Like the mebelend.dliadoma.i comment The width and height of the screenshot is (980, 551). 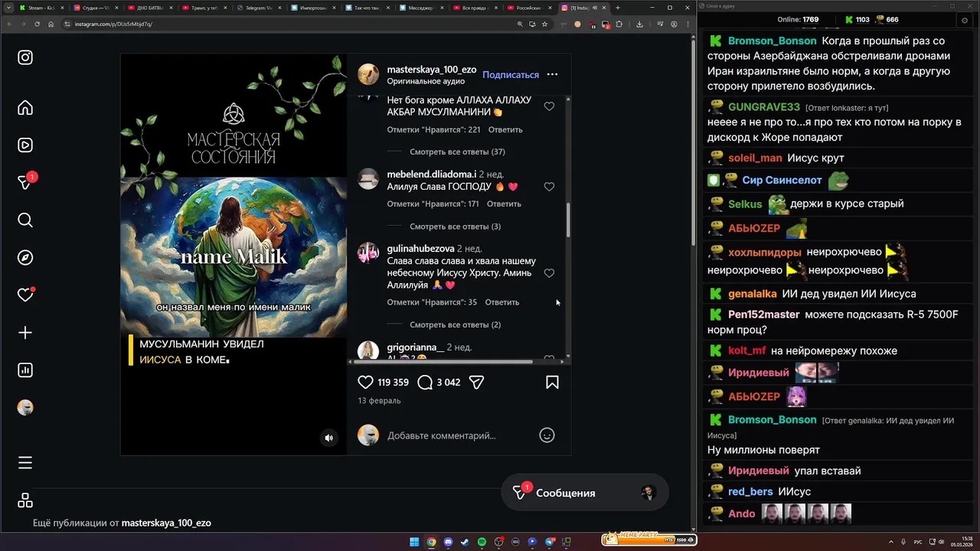pyautogui.click(x=549, y=187)
